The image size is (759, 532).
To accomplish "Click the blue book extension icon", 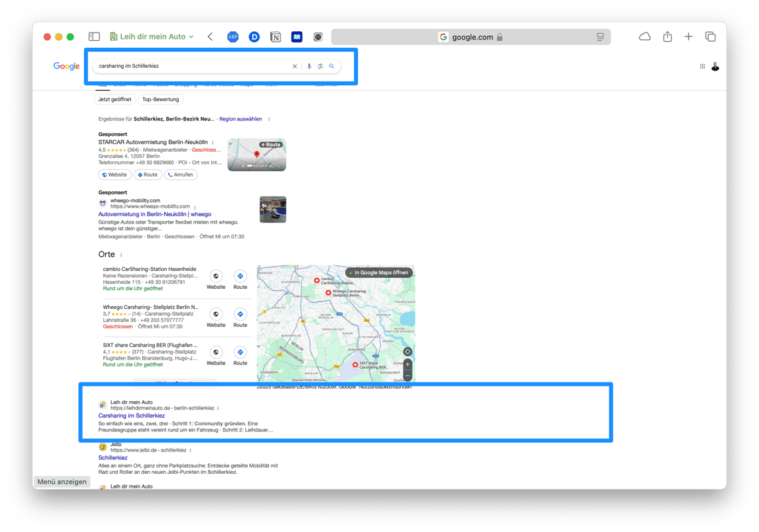I will point(296,37).
